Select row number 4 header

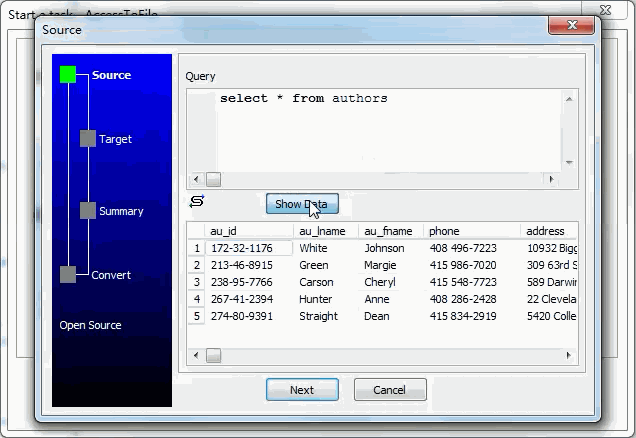pyautogui.click(x=197, y=299)
